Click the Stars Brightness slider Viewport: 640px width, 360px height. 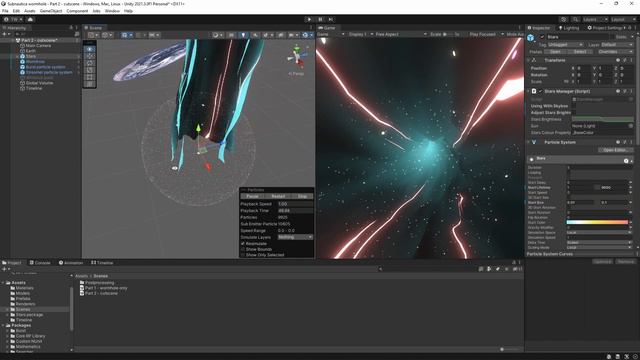pyautogui.click(x=602, y=119)
